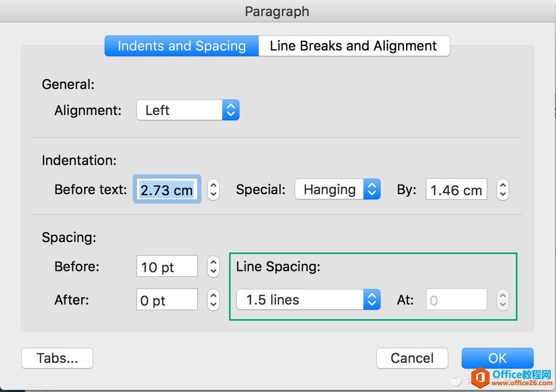Click the By indentation value field
This screenshot has height=392, width=556.
tap(456, 190)
